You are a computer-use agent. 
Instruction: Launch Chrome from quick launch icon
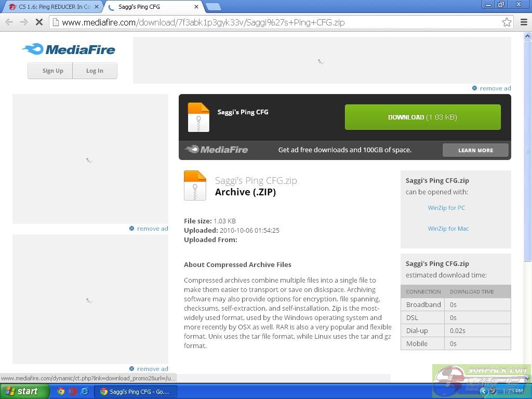click(61, 391)
